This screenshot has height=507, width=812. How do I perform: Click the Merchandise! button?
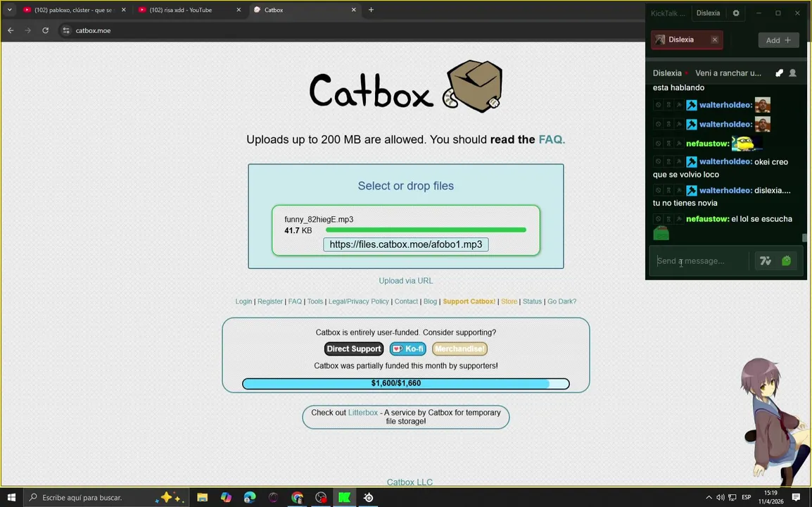click(x=459, y=349)
